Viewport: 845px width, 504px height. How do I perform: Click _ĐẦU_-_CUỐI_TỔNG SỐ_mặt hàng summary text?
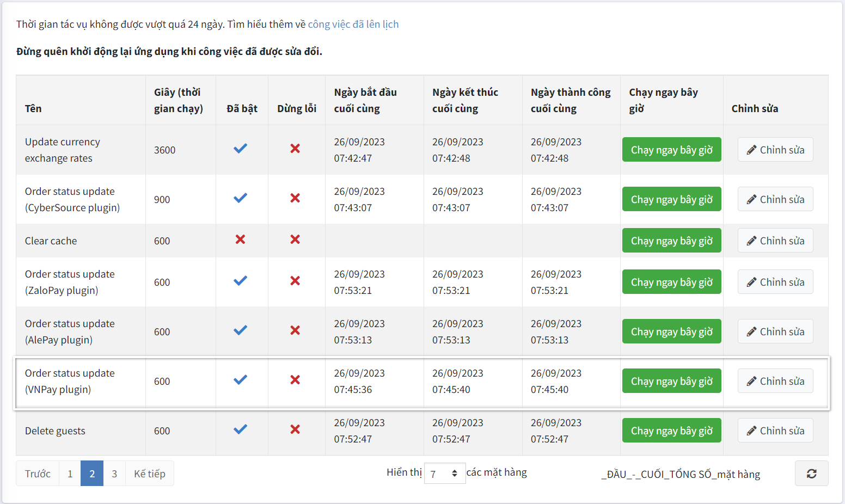click(x=681, y=474)
